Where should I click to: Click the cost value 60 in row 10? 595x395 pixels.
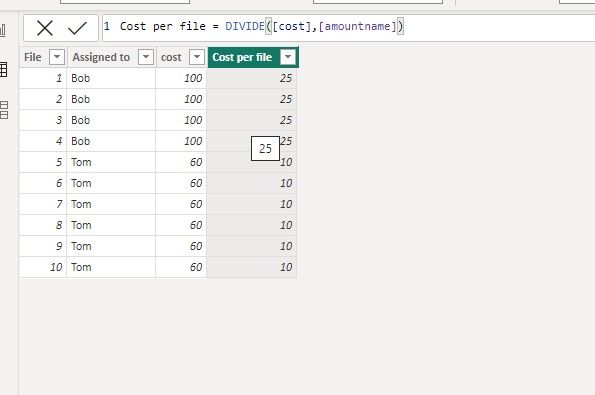pos(181,267)
